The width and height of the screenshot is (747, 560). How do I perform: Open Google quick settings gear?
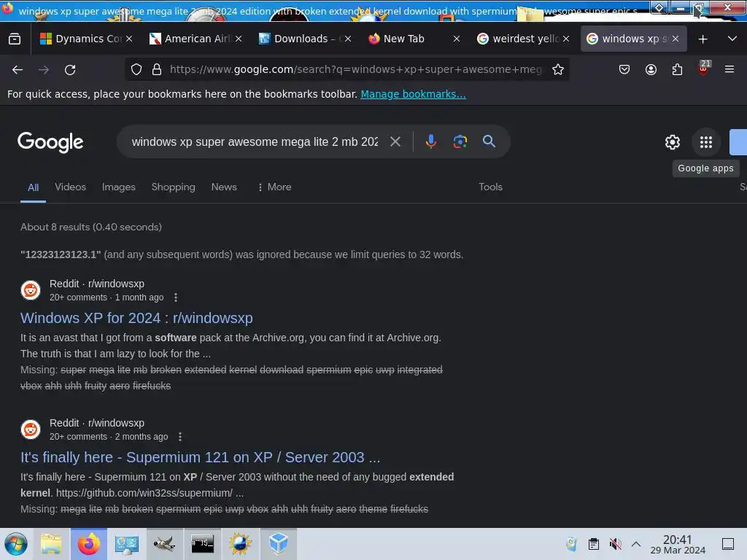(x=672, y=142)
